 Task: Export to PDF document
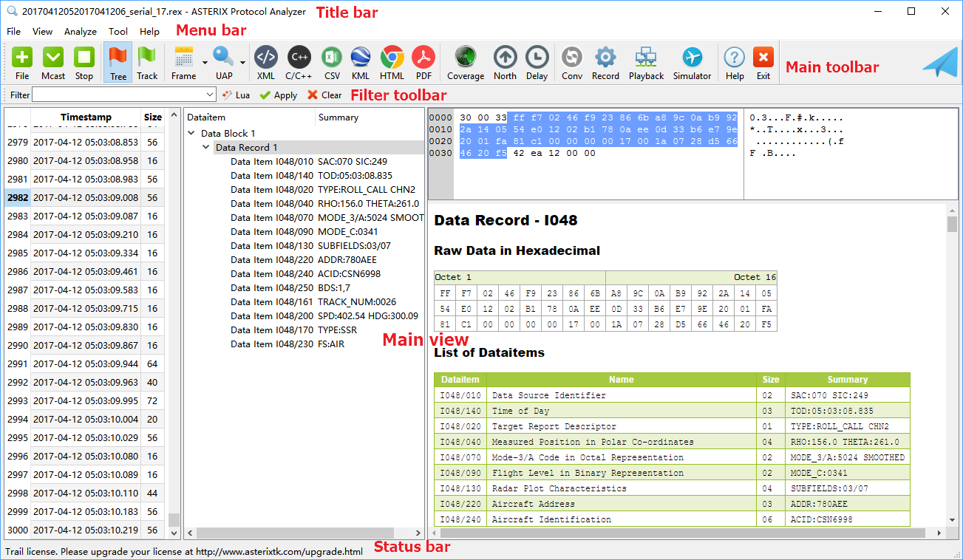pos(423,63)
